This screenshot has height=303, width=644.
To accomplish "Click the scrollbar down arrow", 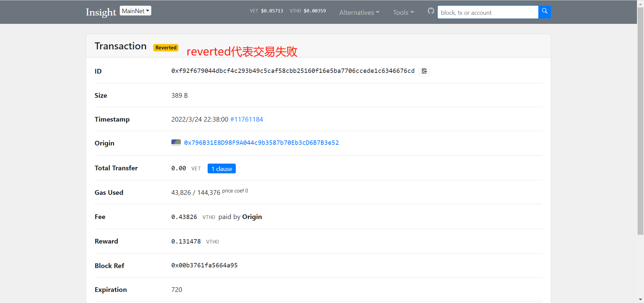I will tap(640, 299).
